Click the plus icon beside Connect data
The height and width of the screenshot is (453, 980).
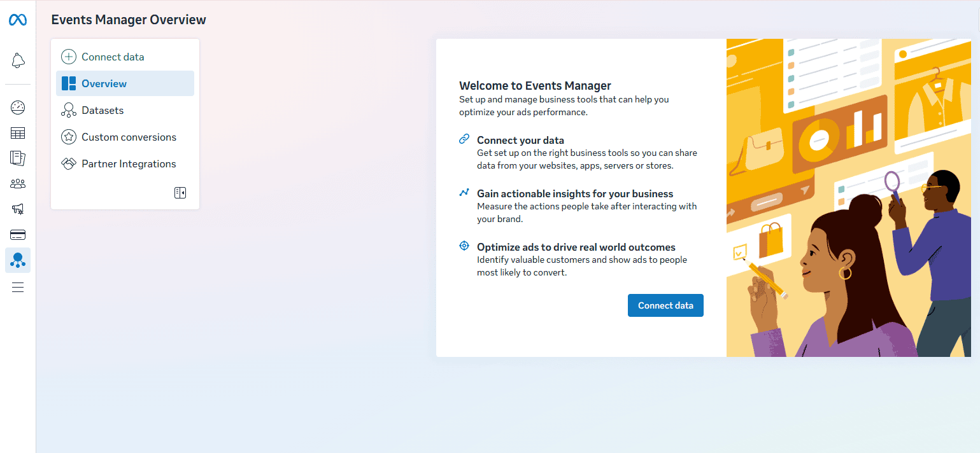(x=69, y=57)
